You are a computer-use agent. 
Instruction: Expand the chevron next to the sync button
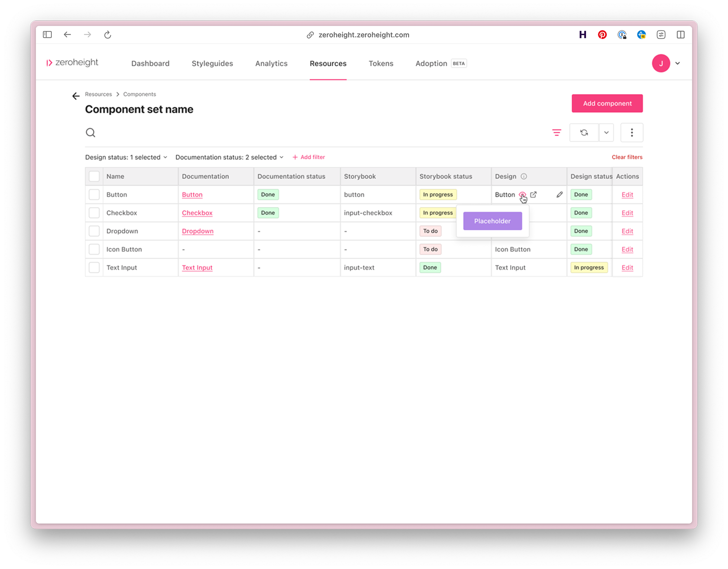606,132
